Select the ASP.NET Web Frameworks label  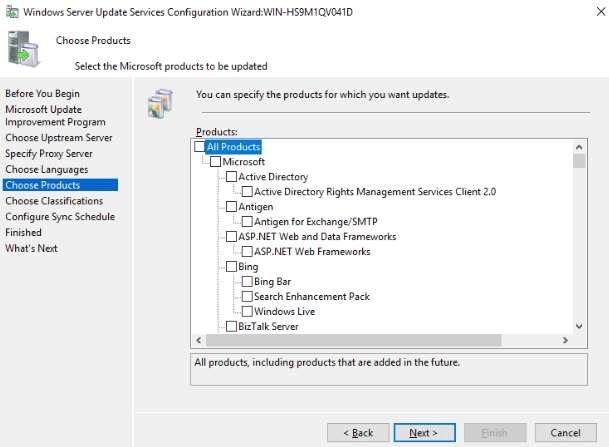pyautogui.click(x=312, y=251)
